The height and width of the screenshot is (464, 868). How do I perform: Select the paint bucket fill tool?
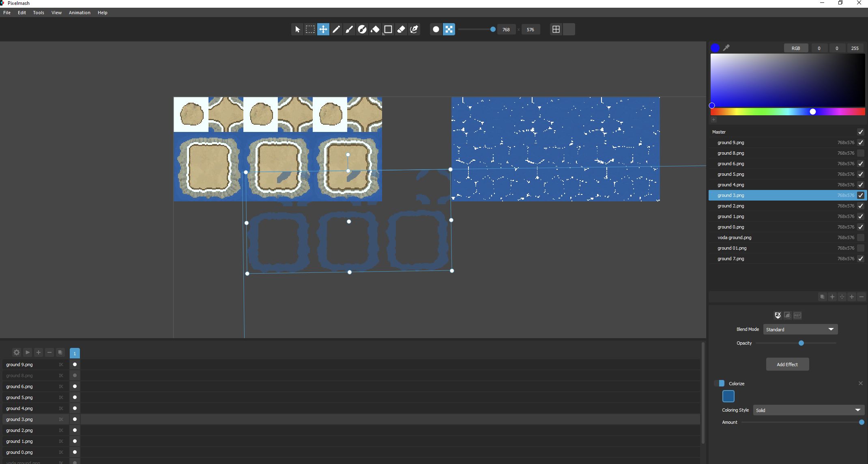[x=375, y=29]
